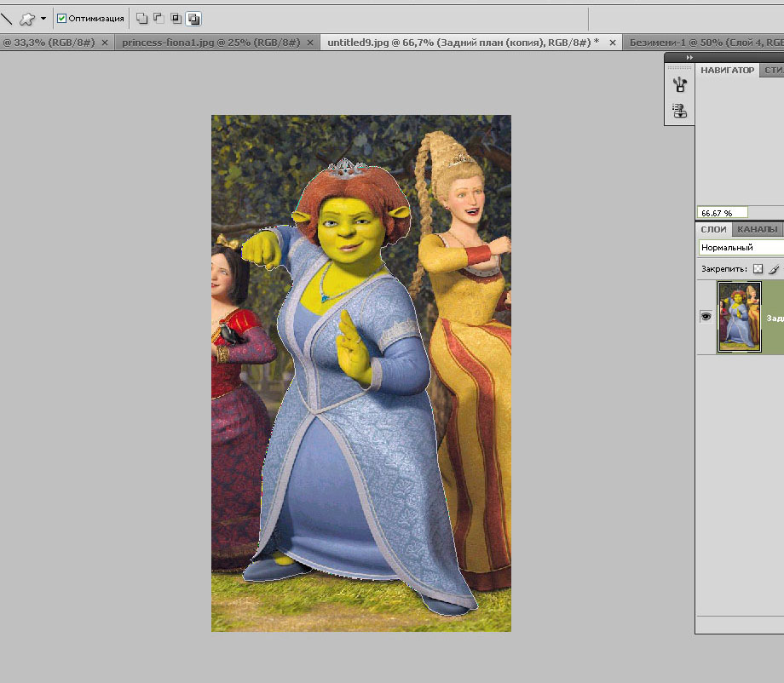Open the НАВИГАТОР panel tab
Viewport: 784px width, 683px height.
pyautogui.click(x=727, y=71)
